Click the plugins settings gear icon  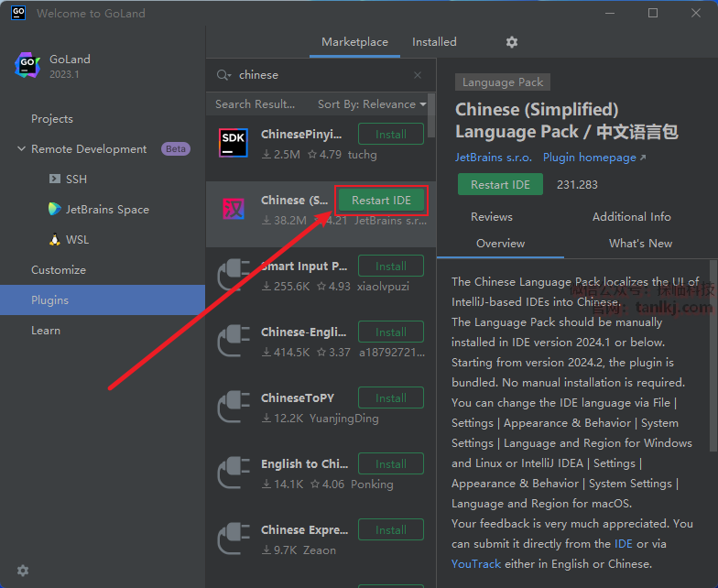[x=512, y=42]
